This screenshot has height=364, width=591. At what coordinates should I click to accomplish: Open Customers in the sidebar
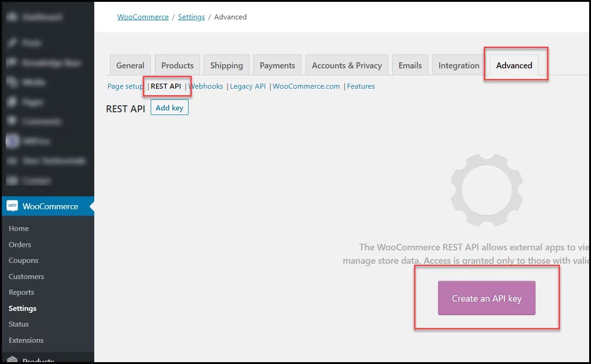point(26,276)
